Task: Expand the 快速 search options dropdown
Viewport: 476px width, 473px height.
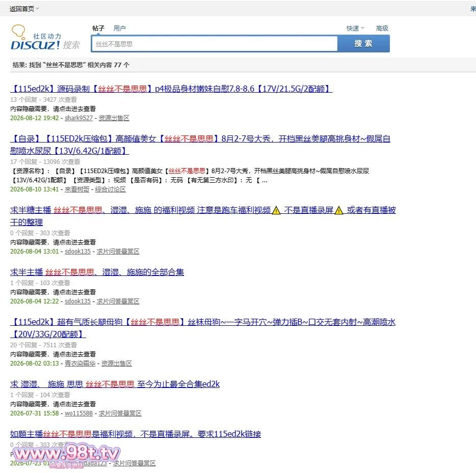Action: (x=355, y=28)
